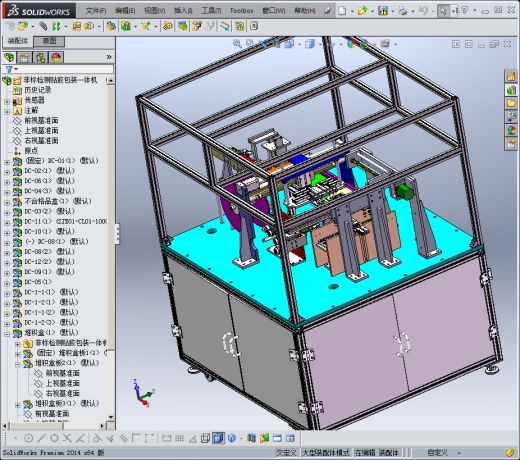Open the FeatureManager design tree tab
This screenshot has width=520, height=460.
[x=9, y=57]
